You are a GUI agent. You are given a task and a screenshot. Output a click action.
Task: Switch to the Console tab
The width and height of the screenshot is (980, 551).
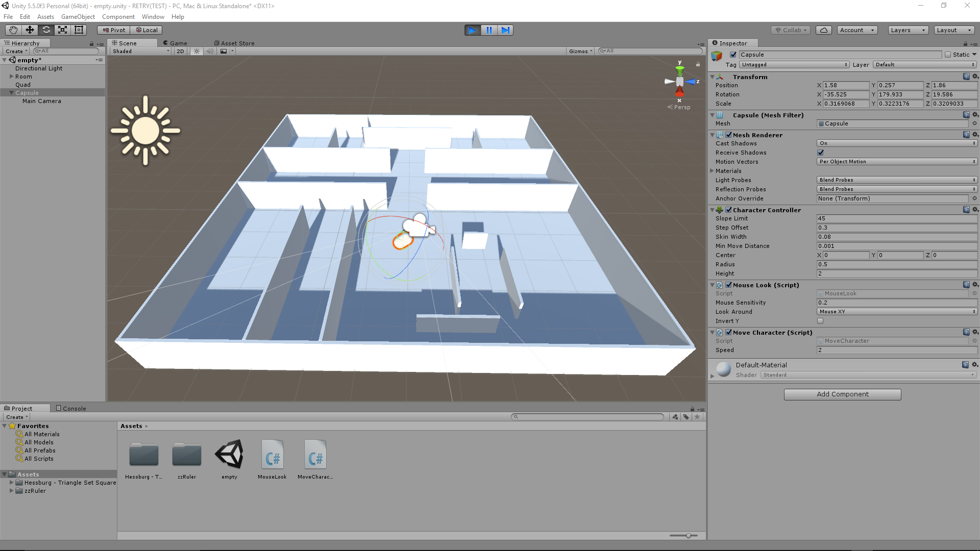(71, 408)
